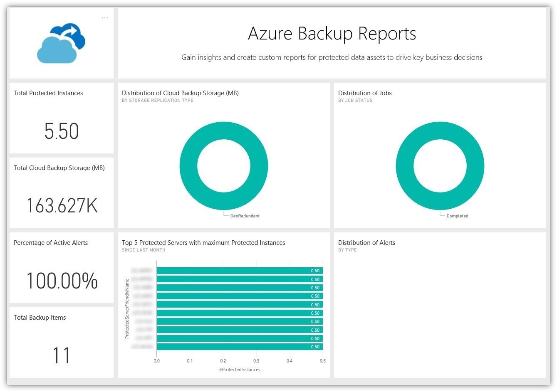Select the bottommost bar in the servers chart
Screen dimensions: 557x392
(240, 347)
